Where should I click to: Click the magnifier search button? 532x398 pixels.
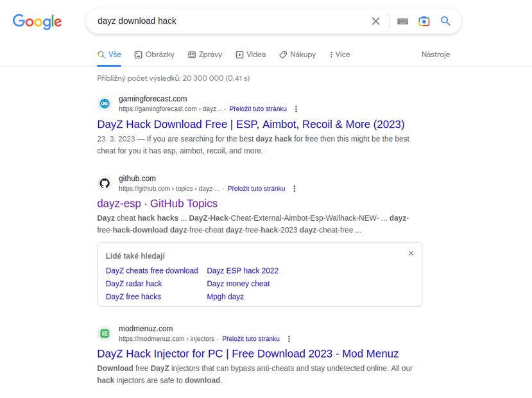pyautogui.click(x=445, y=21)
